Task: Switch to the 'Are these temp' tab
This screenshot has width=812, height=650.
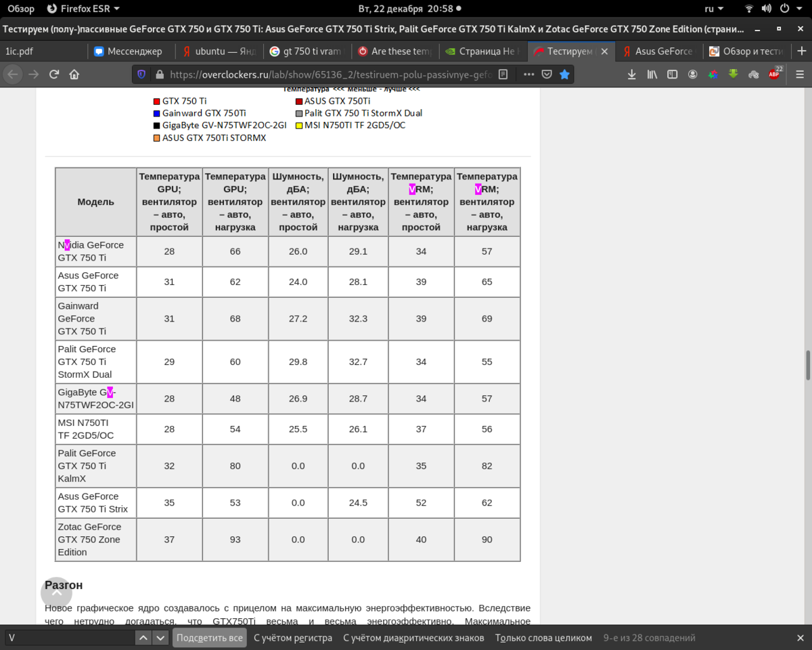Action: [395, 51]
